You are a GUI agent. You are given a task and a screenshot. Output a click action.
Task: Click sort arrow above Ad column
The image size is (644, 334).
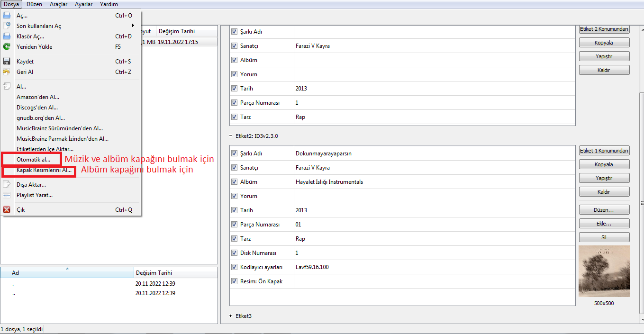[x=67, y=269]
